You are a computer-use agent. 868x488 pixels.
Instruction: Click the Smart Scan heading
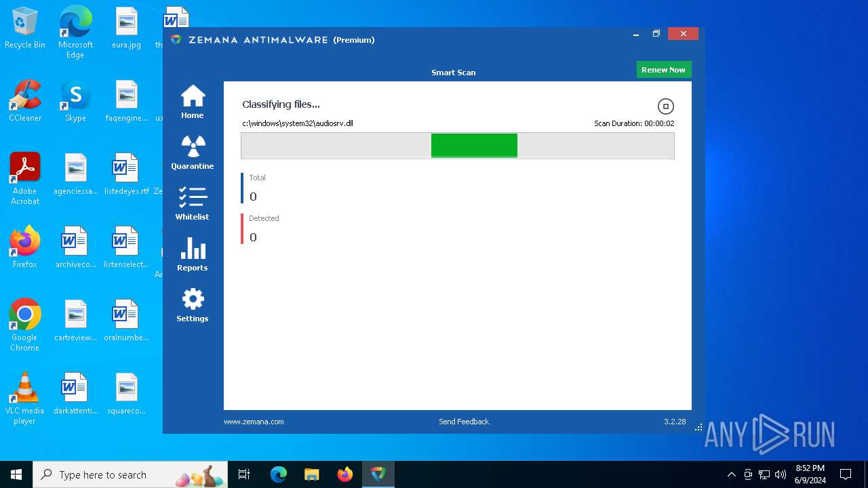tap(454, 73)
